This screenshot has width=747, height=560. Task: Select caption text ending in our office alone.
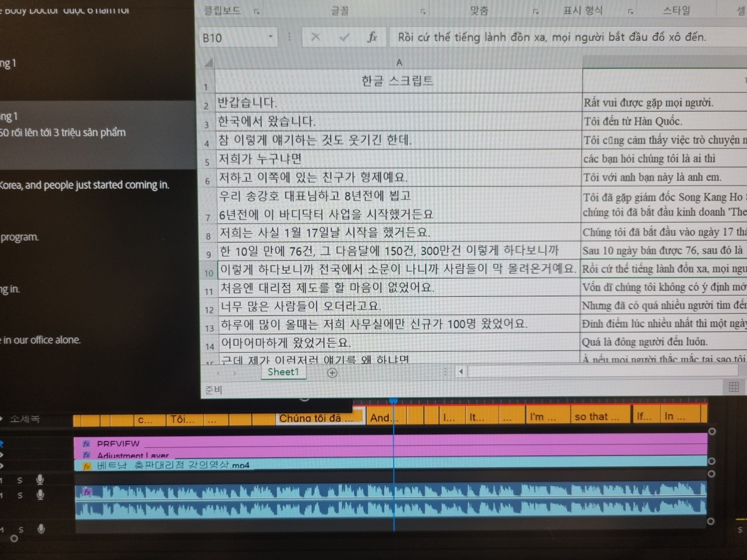point(40,340)
